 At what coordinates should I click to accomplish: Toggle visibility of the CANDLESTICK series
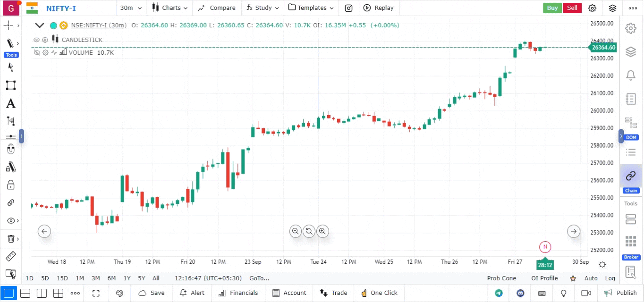point(36,40)
